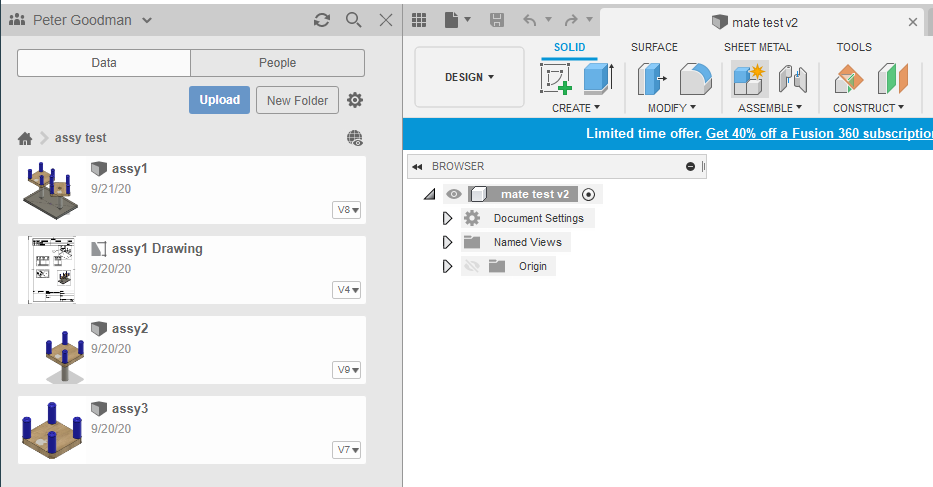Select the Fillet tool

tap(696, 79)
